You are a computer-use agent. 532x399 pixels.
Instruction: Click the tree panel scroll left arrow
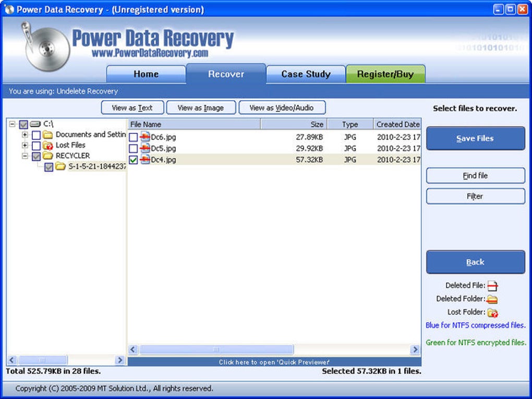pyautogui.click(x=12, y=360)
